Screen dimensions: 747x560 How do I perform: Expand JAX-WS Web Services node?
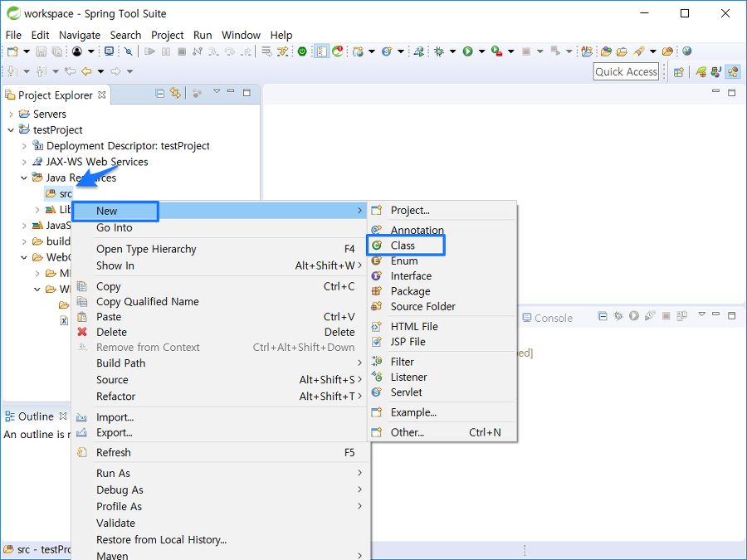click(24, 162)
